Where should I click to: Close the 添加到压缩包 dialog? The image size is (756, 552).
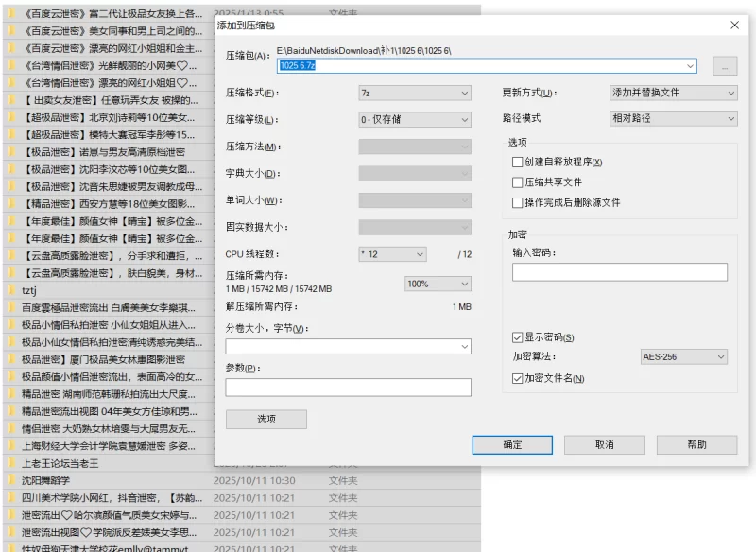tap(734, 26)
